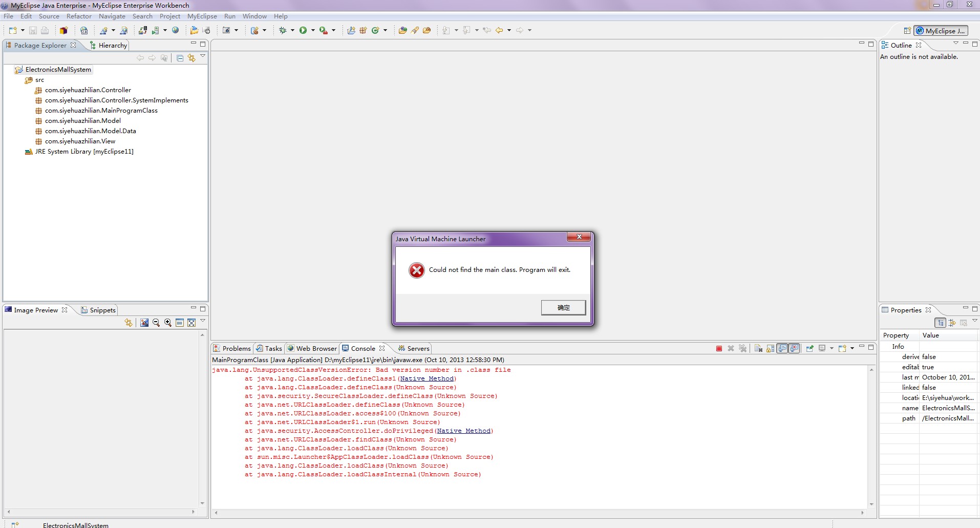Toggle Link with Editor in Package Explorer

191,58
